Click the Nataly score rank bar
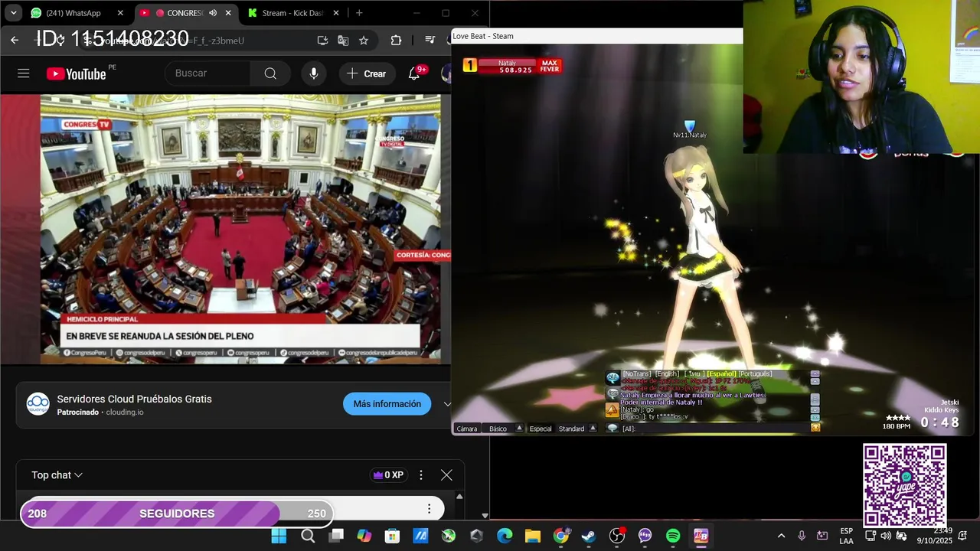 click(x=512, y=67)
